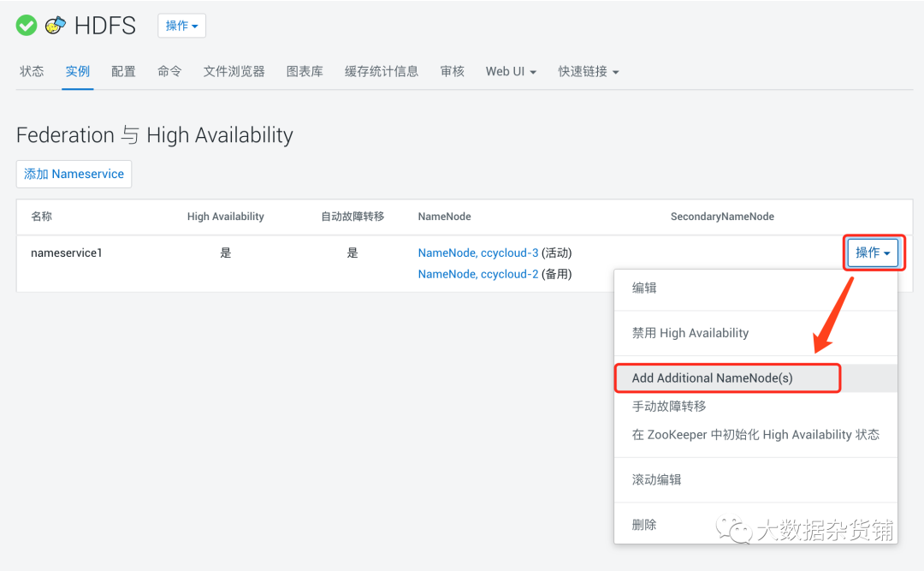The image size is (924, 571).
Task: Open the NameNode, ccycloud-2 link
Action: [478, 274]
